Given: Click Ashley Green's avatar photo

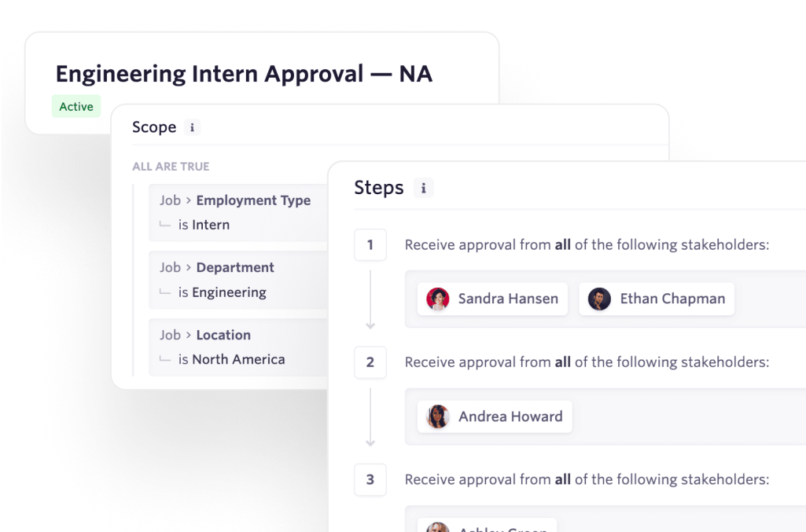Looking at the screenshot, I should (439, 526).
